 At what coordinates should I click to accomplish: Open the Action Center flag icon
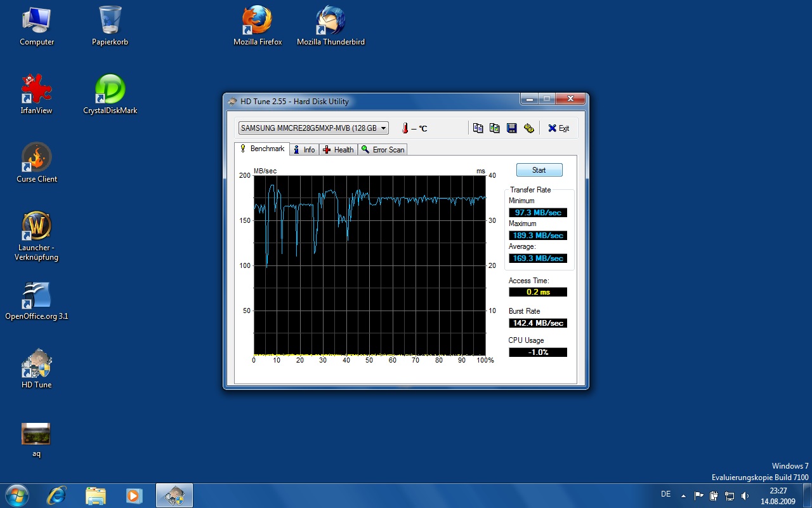[698, 495]
